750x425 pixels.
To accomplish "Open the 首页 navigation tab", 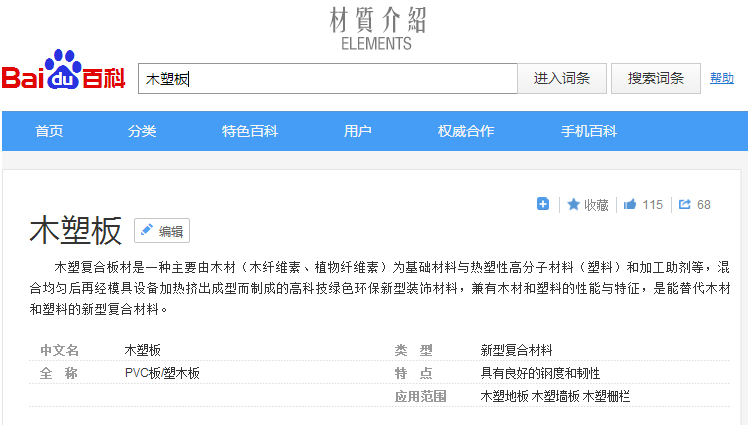I will pyautogui.click(x=49, y=131).
